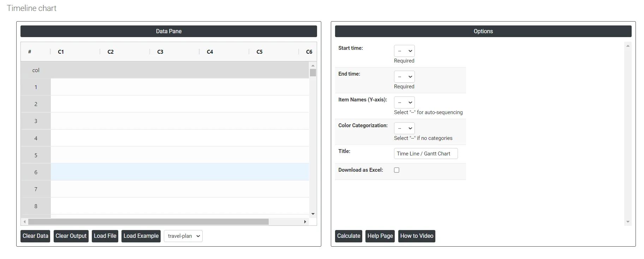Open the Start time column dropdown
The height and width of the screenshot is (259, 644).
[404, 51]
